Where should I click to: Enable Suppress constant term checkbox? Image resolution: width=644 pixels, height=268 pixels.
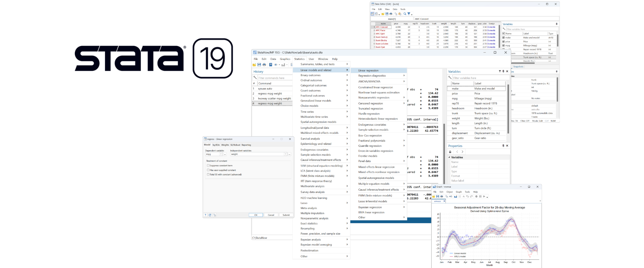coord(208,165)
